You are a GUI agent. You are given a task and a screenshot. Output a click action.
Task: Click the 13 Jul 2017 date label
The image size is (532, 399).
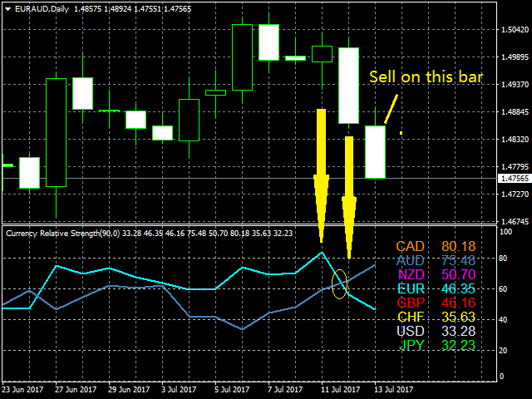pyautogui.click(x=394, y=390)
